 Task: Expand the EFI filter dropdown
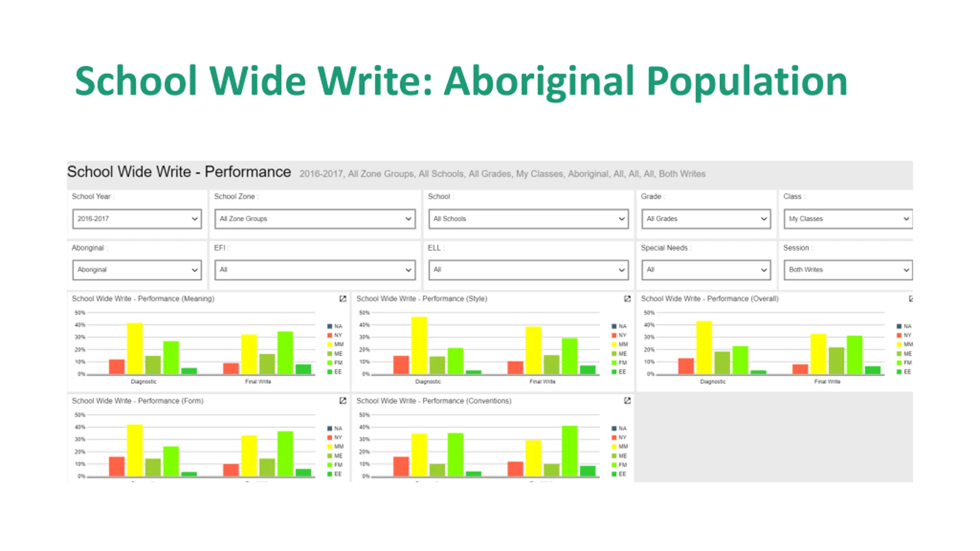pyautogui.click(x=315, y=270)
